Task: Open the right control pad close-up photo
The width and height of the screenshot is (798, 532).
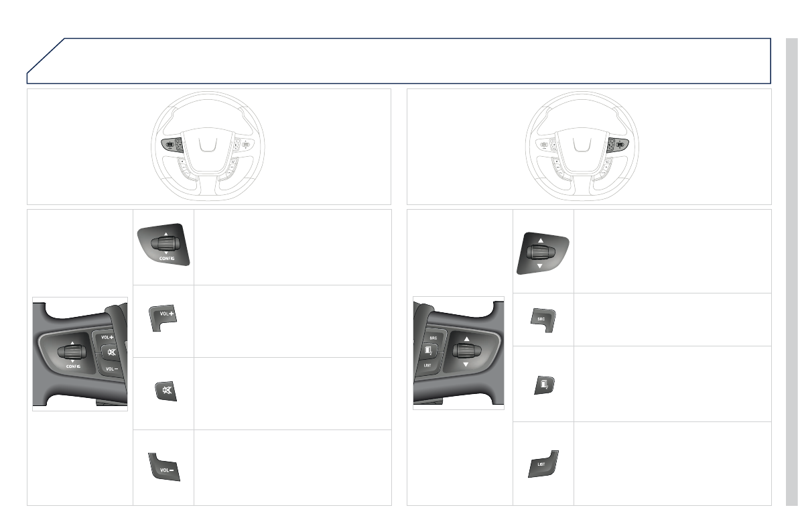Action: click(458, 353)
